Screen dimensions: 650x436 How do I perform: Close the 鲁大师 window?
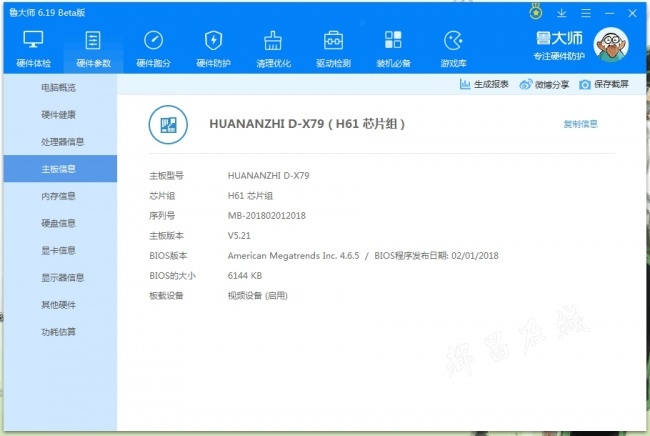632,13
